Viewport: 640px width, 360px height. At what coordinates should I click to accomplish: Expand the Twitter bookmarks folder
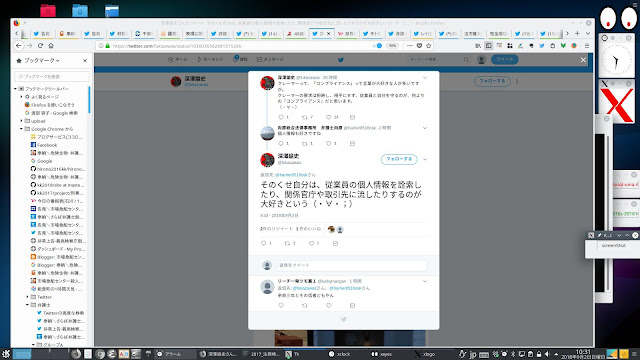(x=28, y=297)
